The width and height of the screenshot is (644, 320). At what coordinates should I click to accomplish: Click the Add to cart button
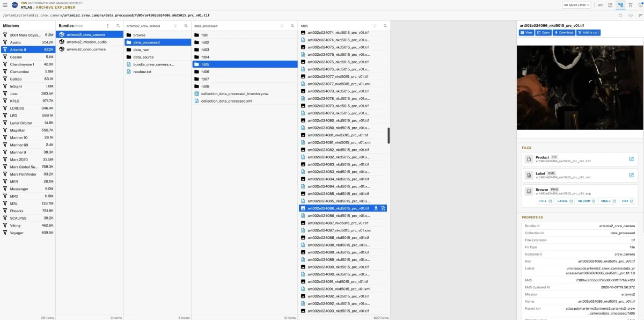click(x=588, y=33)
